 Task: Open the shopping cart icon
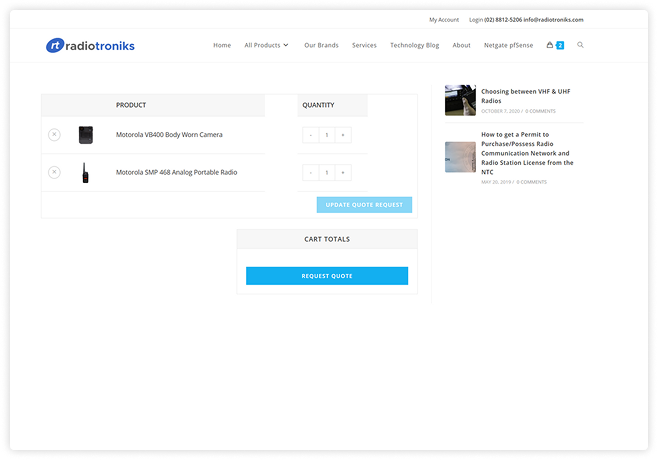549,45
